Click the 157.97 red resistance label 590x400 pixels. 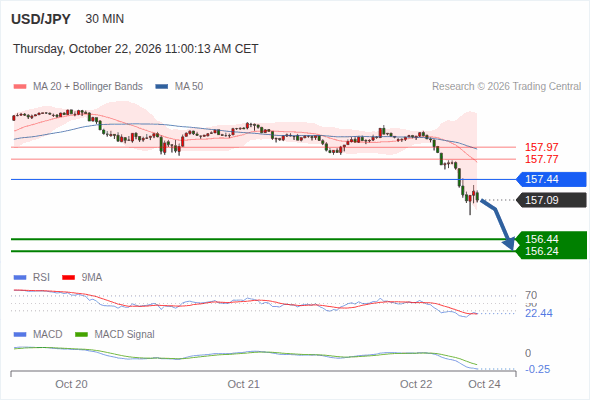pos(541,147)
